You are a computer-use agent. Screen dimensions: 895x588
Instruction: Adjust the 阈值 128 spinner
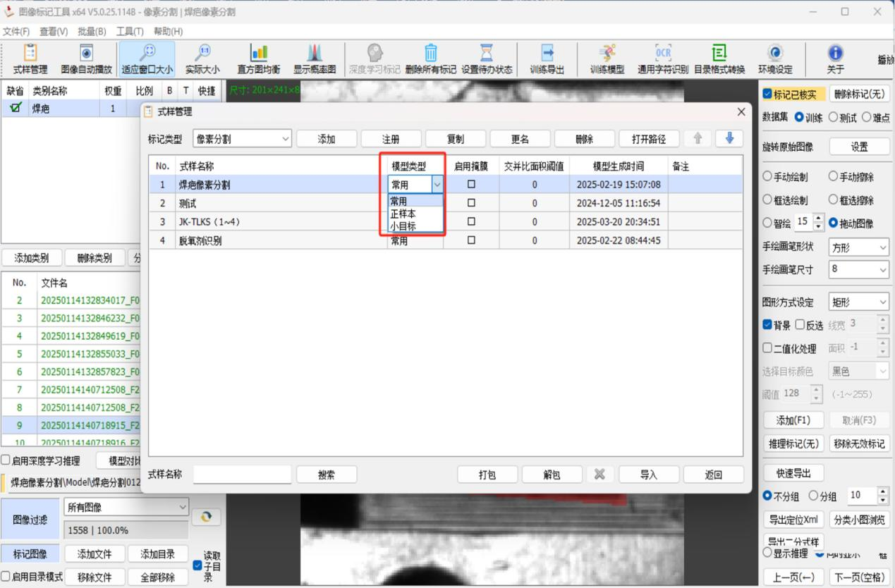[x=817, y=393]
